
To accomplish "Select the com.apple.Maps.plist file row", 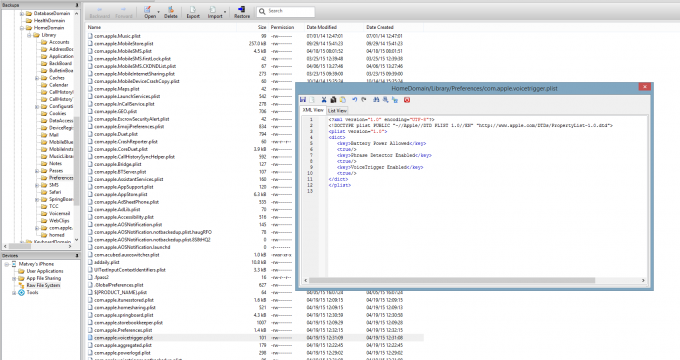I will pos(190,89).
